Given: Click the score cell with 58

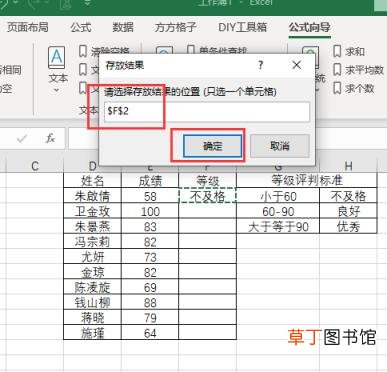Looking at the screenshot, I should 150,196.
